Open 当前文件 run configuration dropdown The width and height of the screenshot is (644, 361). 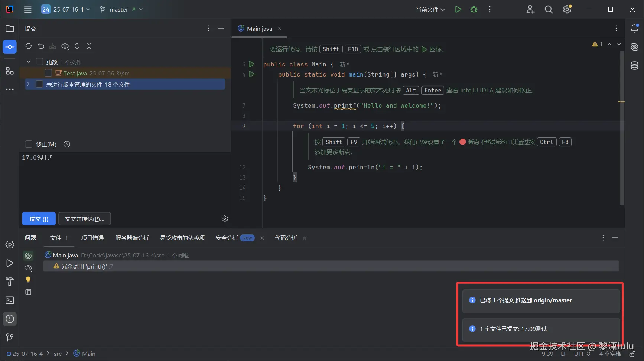click(430, 9)
